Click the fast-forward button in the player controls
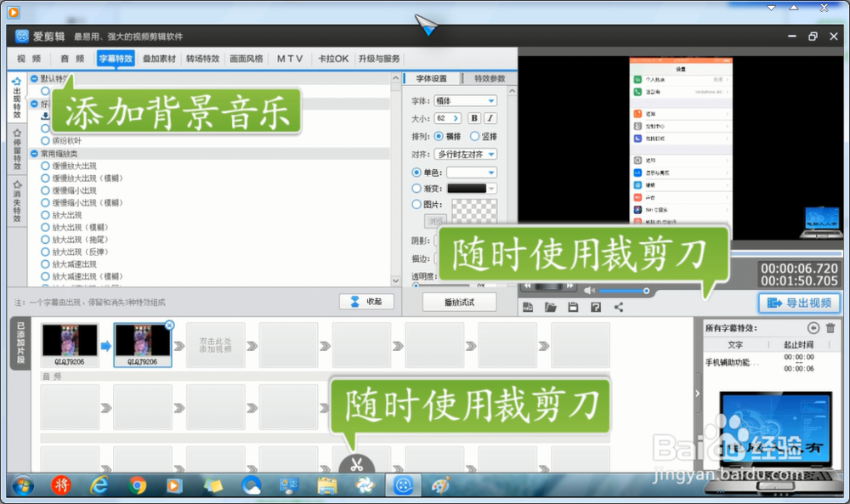This screenshot has width=850, height=504. coord(569,286)
